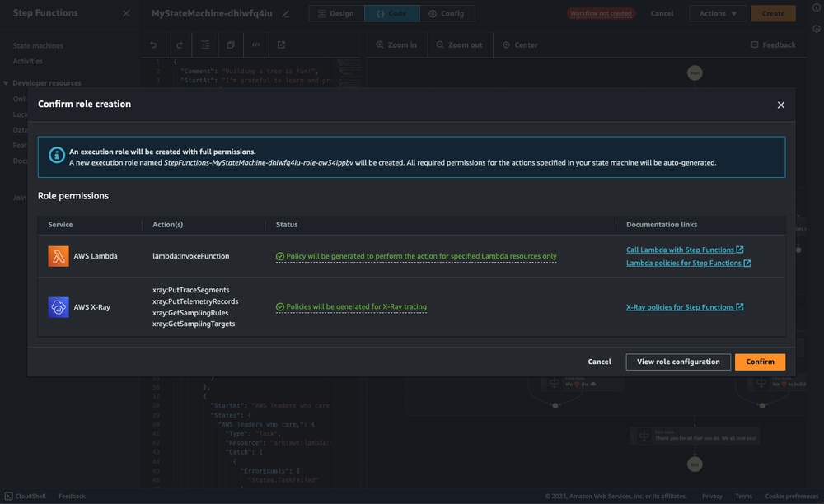824x504 pixels.
Task: Open the Actions dropdown
Action: pos(718,14)
